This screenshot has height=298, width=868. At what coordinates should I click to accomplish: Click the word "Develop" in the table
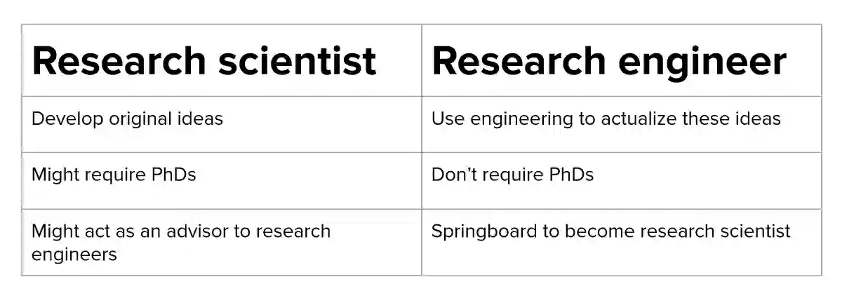pyautogui.click(x=60, y=118)
